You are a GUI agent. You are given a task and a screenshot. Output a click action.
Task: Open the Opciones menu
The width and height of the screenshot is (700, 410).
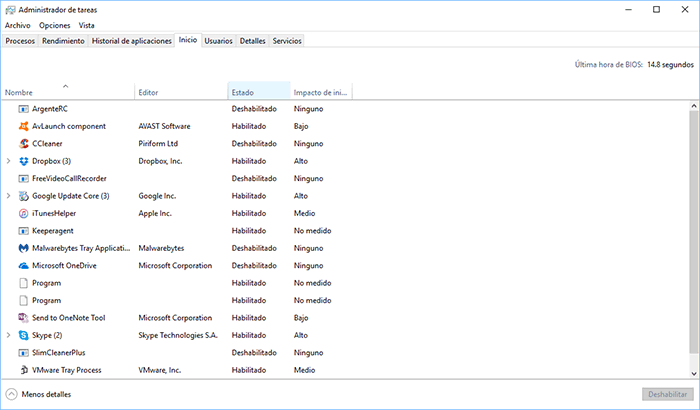(54, 25)
